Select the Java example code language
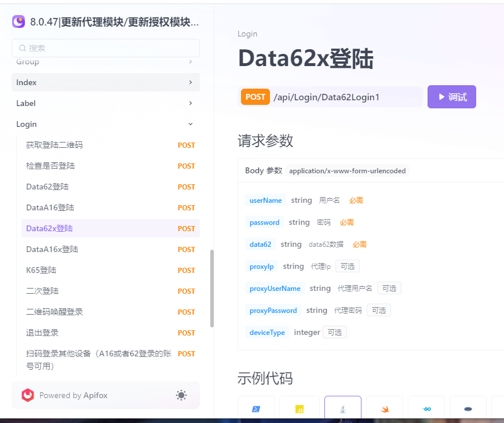This screenshot has height=423, width=504. pos(342,409)
